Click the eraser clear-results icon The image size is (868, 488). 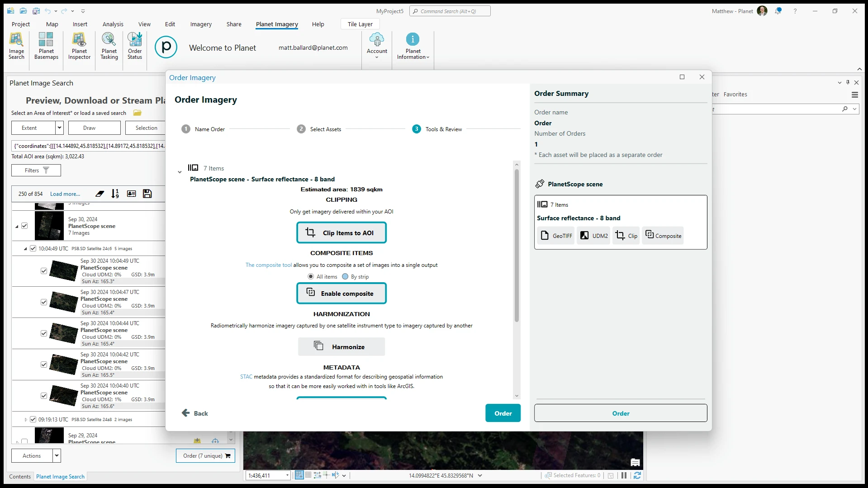pyautogui.click(x=100, y=194)
